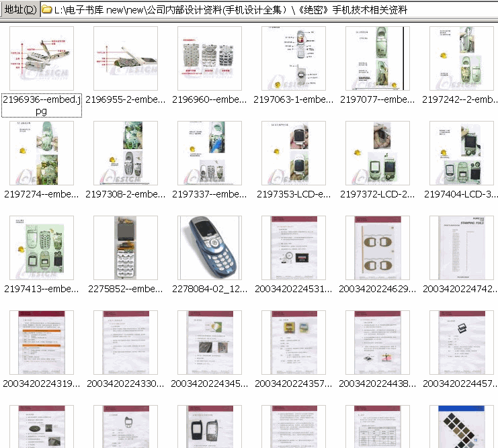Click the 2197274 image thumbnail
The height and width of the screenshot is (448, 498).
point(42,153)
